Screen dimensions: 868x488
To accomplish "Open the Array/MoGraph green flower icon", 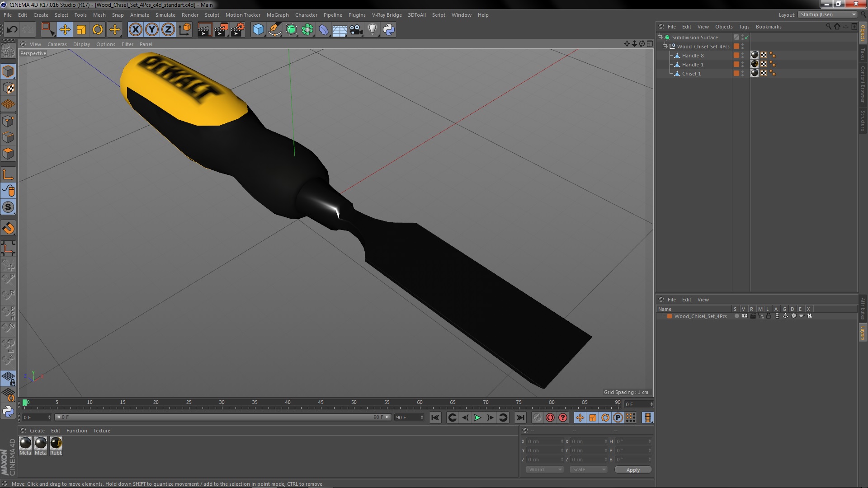I will [x=307, y=30].
